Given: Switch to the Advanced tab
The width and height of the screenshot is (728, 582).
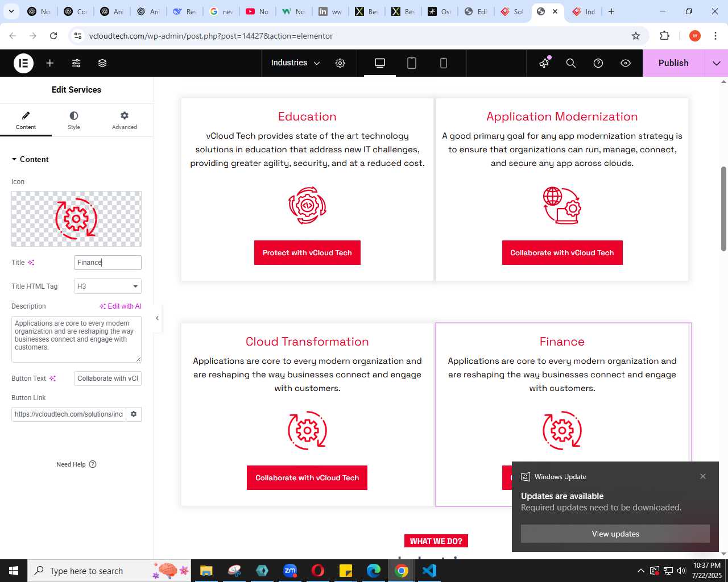Looking at the screenshot, I should click(x=125, y=120).
